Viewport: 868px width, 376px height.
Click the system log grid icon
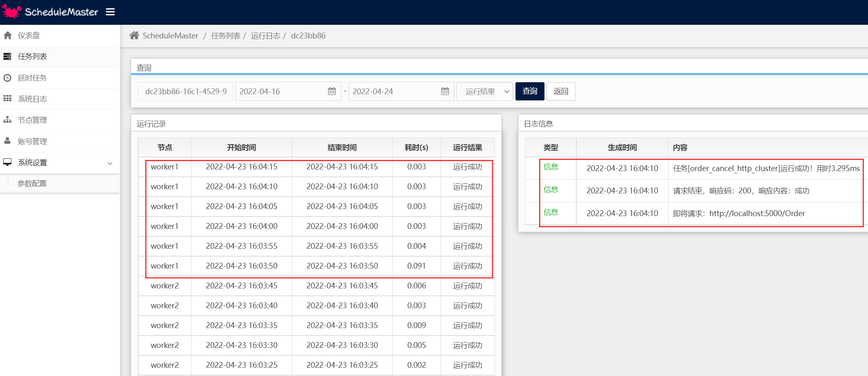(x=7, y=99)
